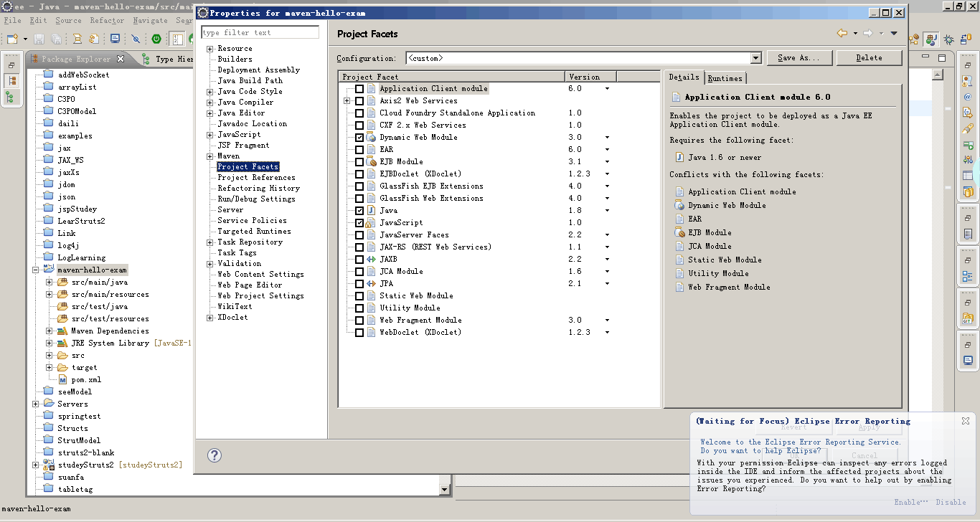Open the Console monitor icon in right trim
The width and height of the screenshot is (980, 522).
point(968,361)
